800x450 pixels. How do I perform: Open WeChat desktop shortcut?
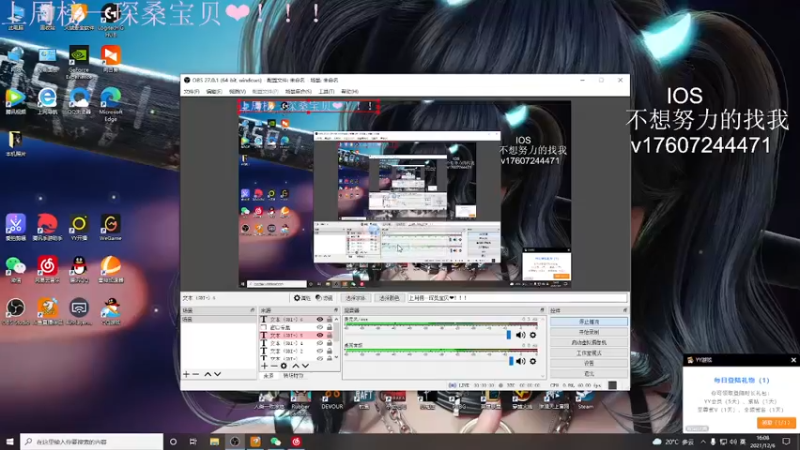16,269
